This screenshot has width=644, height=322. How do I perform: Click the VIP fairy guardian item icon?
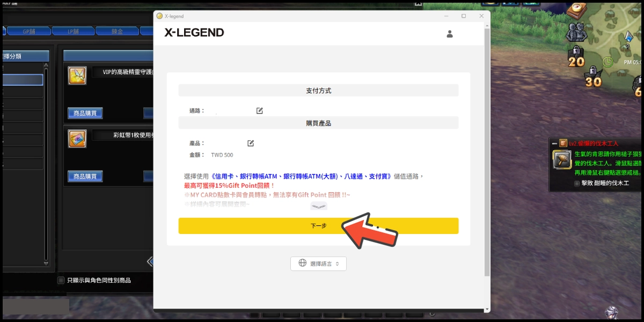coord(77,76)
